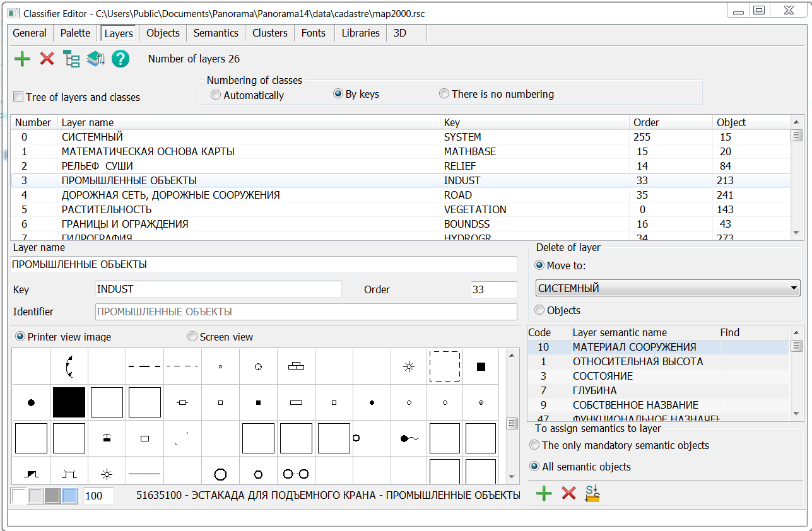This screenshot has width=812, height=531.
Task: Select the dome-shaped symbol
Action: [x=107, y=438]
